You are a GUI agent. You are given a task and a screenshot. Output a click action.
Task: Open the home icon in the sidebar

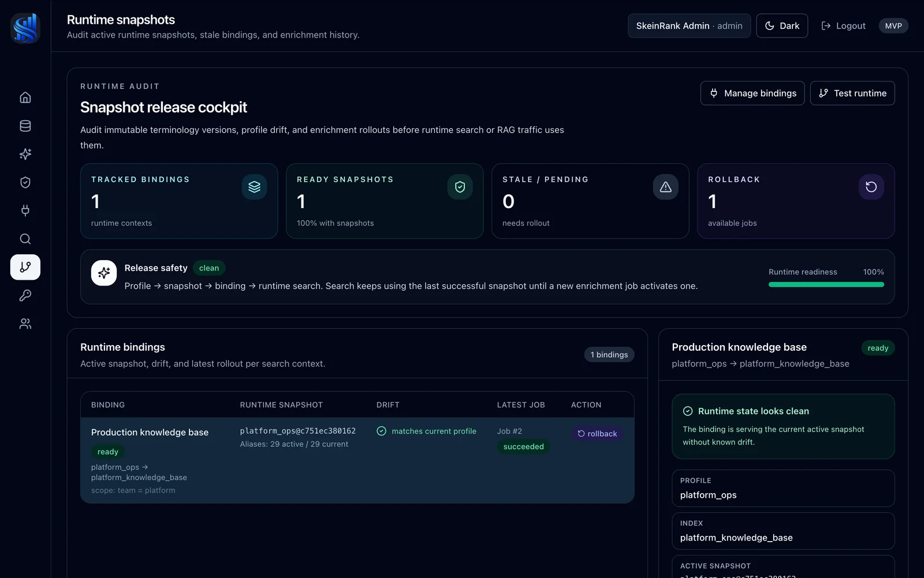click(25, 97)
